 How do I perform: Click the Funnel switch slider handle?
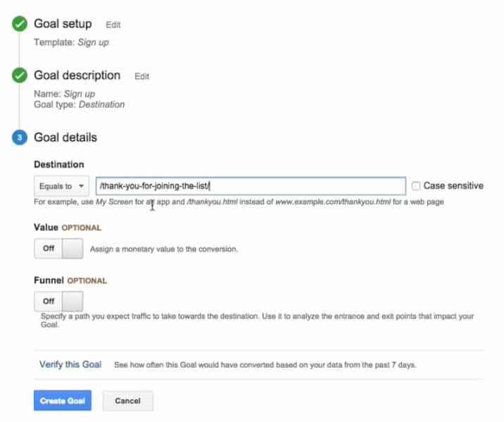coord(73,302)
